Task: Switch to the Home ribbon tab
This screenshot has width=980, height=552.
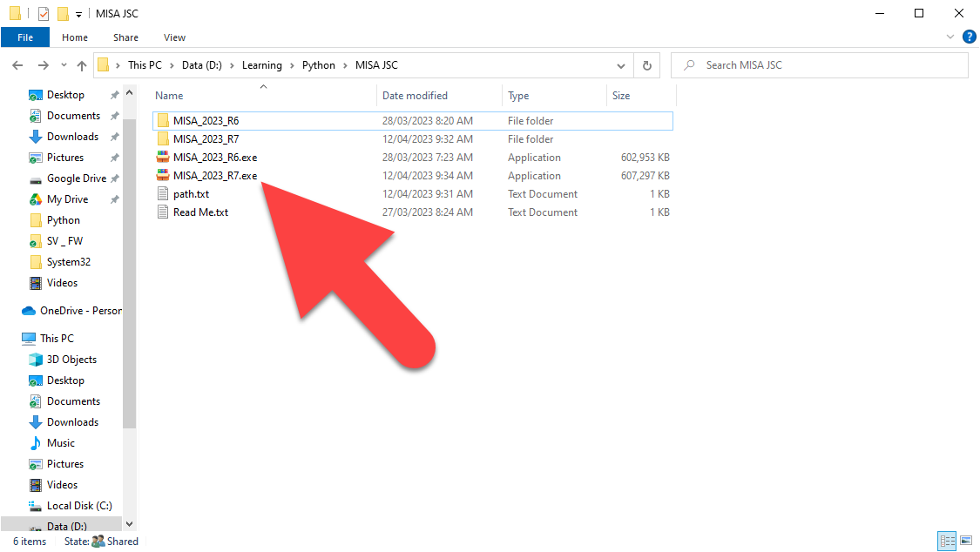Action: click(x=75, y=37)
